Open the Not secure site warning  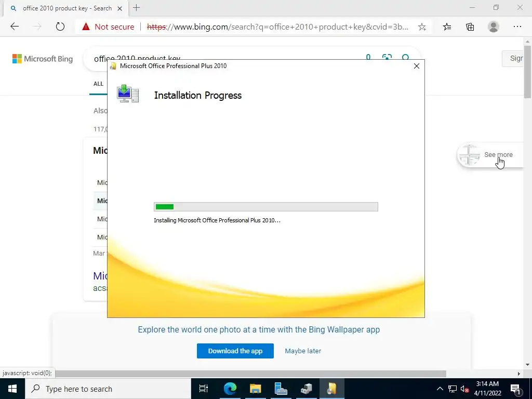click(108, 27)
